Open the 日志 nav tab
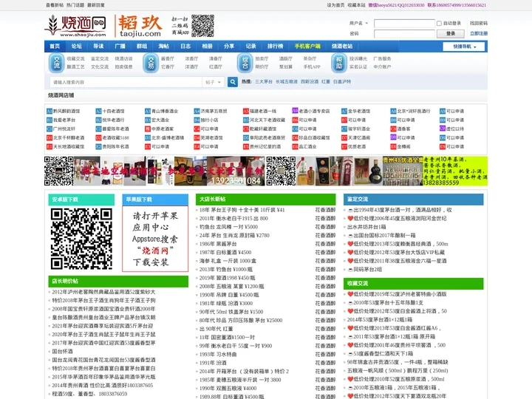Screen dimensions: 532x399 click(185, 46)
